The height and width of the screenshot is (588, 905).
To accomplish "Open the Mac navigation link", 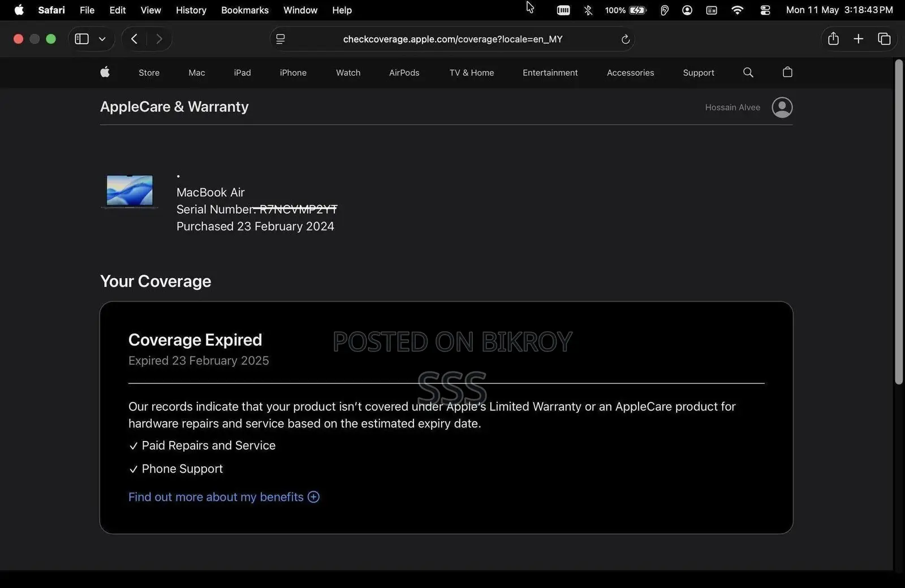I will (197, 73).
